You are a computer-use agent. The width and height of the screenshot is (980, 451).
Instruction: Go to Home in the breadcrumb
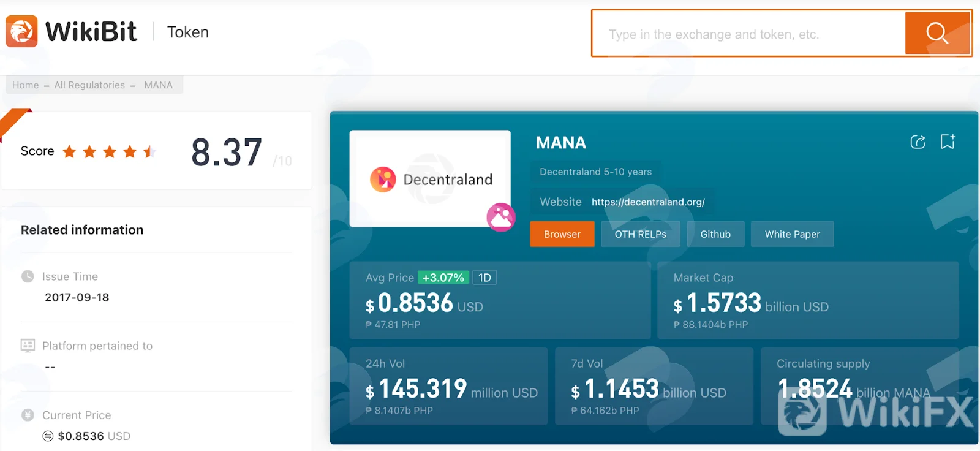[25, 85]
